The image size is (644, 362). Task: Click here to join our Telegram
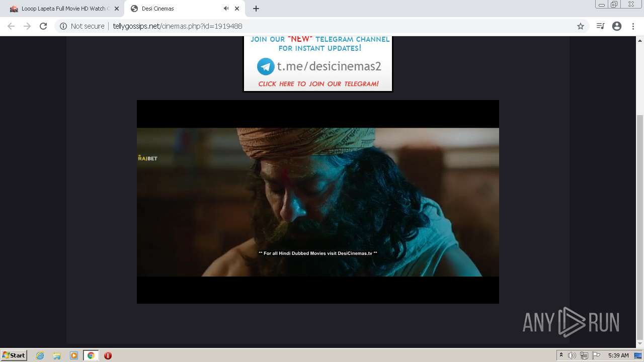pyautogui.click(x=318, y=84)
